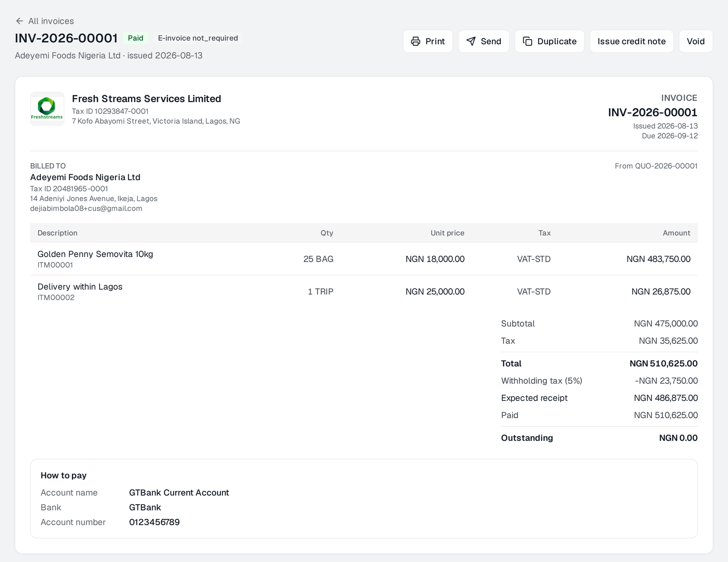Viewport: 728px width, 562px height.
Task: Click the Unit price column header
Action: (447, 233)
